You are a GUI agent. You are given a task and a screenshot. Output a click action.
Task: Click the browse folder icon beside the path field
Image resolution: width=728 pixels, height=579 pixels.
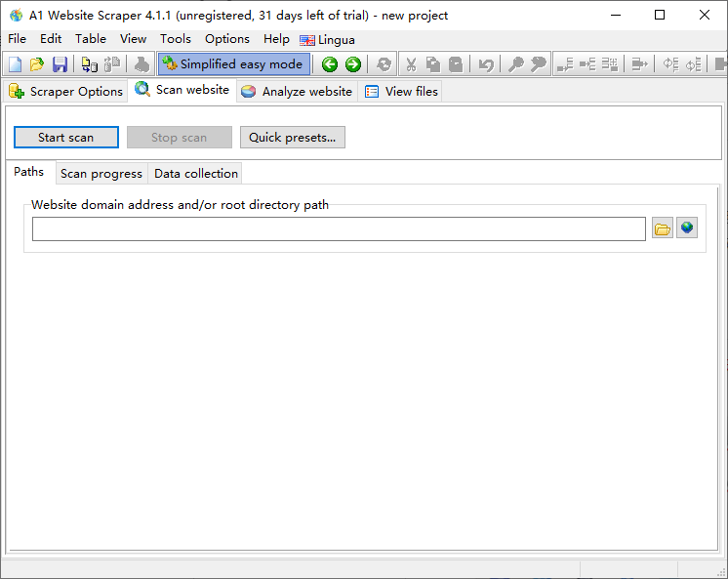pyautogui.click(x=663, y=228)
